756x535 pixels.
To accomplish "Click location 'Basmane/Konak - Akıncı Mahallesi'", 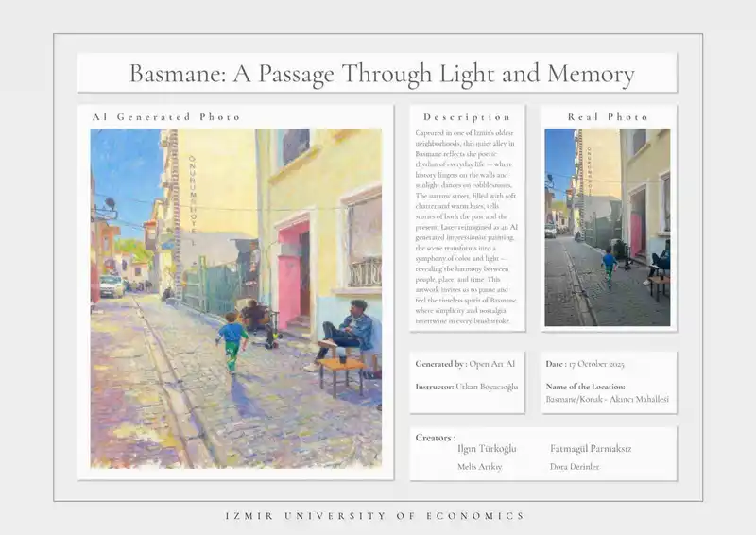I will coord(607,399).
